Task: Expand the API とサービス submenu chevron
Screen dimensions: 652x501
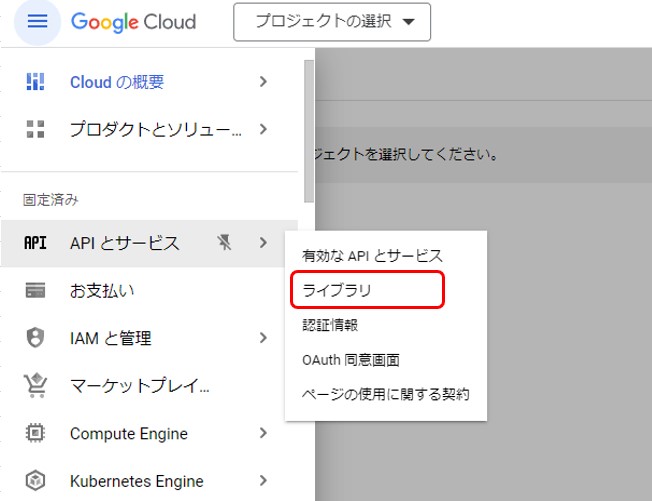Action: coord(263,242)
